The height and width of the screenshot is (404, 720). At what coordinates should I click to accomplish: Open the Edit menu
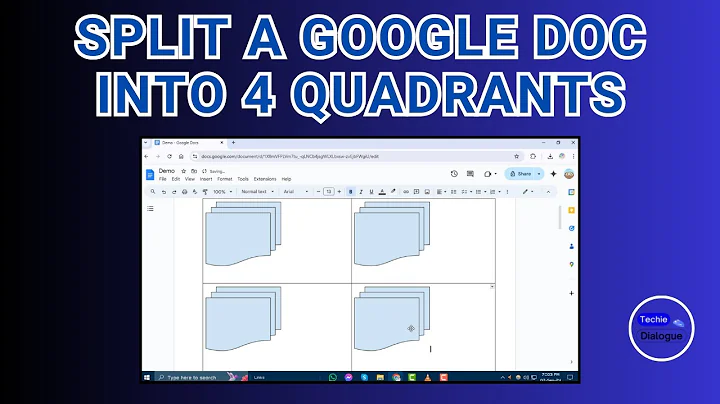tap(176, 179)
